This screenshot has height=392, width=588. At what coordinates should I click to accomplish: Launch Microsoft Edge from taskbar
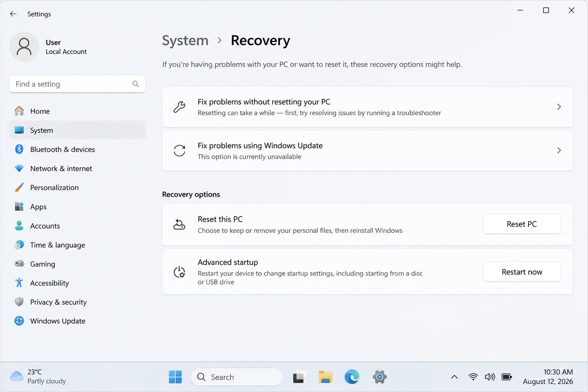[x=352, y=377]
